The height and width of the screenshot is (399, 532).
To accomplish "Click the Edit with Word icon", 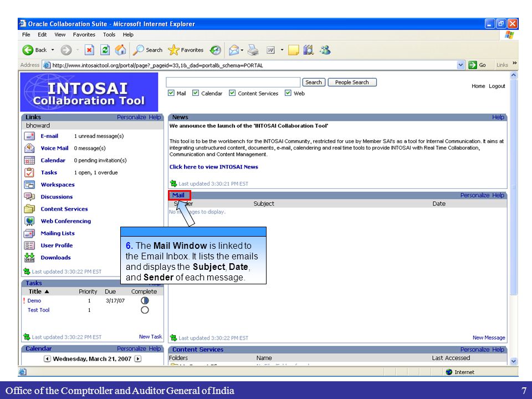I will point(270,50).
